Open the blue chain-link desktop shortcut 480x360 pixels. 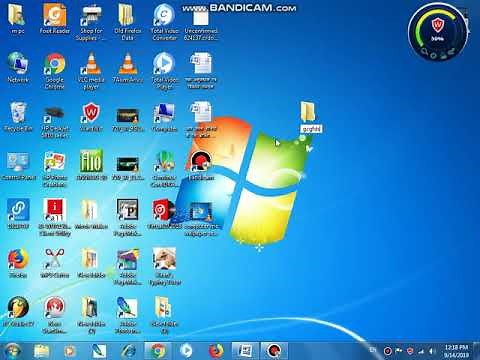(18, 214)
